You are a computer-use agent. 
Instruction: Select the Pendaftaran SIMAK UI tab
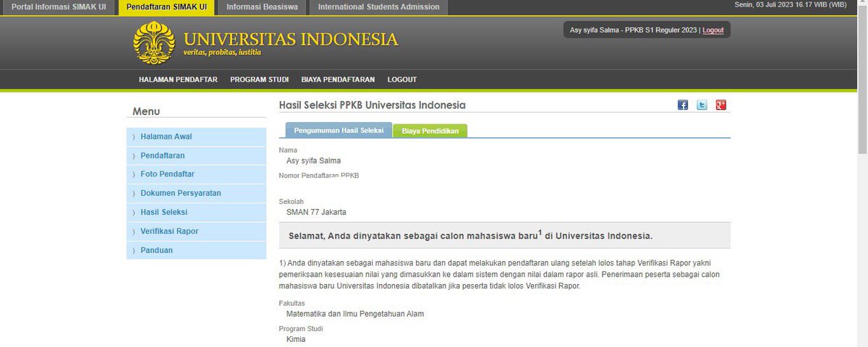pyautogui.click(x=167, y=7)
